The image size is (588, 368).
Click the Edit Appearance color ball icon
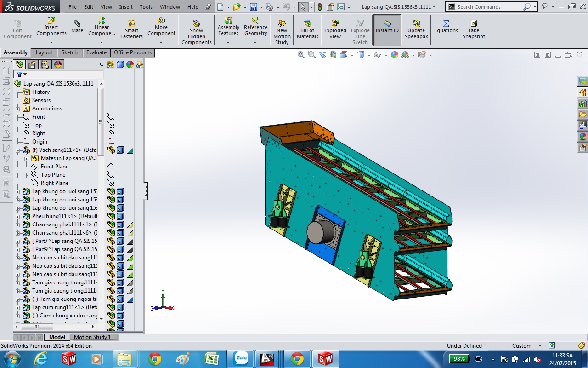pos(395,55)
